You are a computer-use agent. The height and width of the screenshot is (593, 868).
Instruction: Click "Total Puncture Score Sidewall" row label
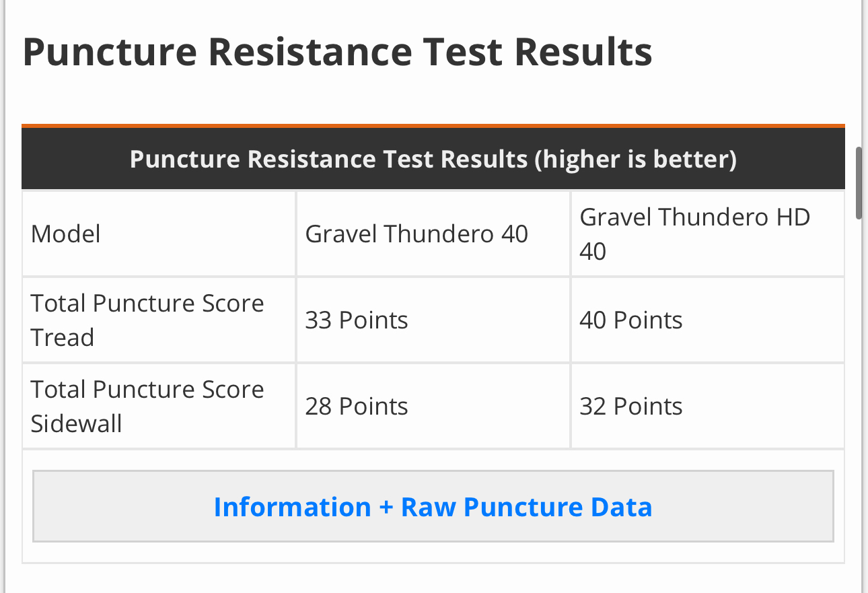click(147, 406)
